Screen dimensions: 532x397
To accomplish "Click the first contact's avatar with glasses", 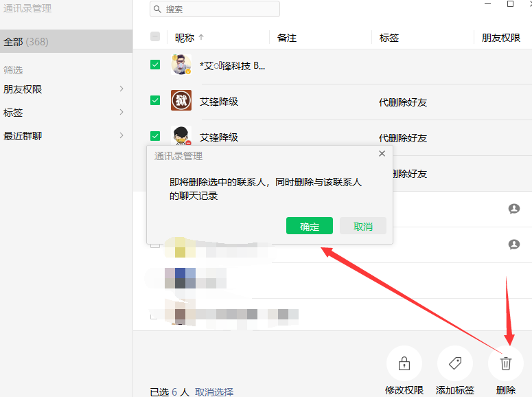I will coord(181,65).
